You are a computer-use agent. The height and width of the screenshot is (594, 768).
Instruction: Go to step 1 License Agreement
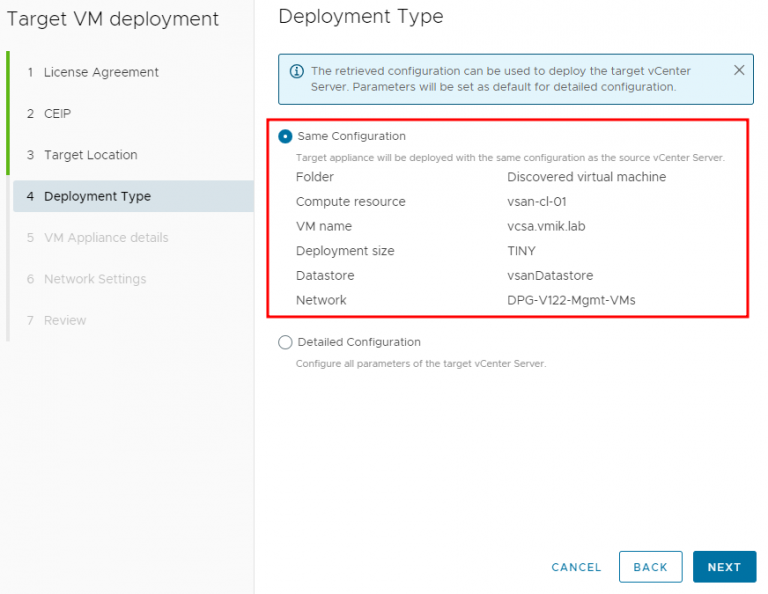(x=93, y=72)
